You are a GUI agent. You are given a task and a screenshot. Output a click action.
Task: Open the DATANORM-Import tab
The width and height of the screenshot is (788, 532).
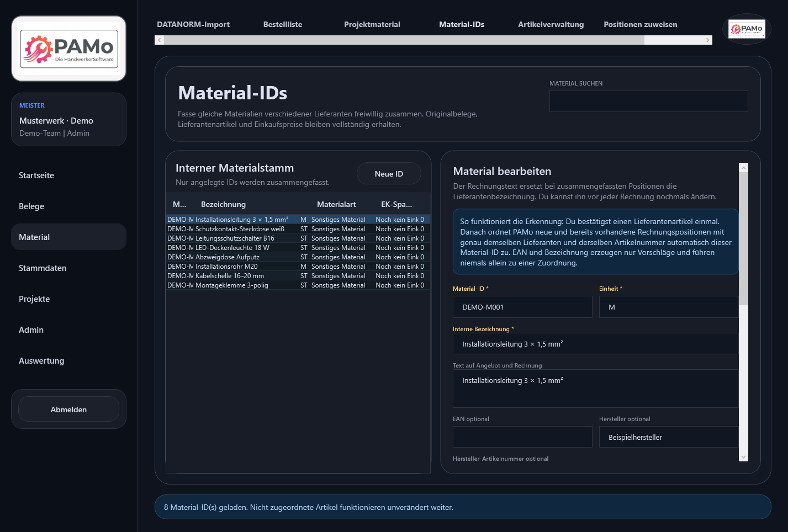(193, 24)
